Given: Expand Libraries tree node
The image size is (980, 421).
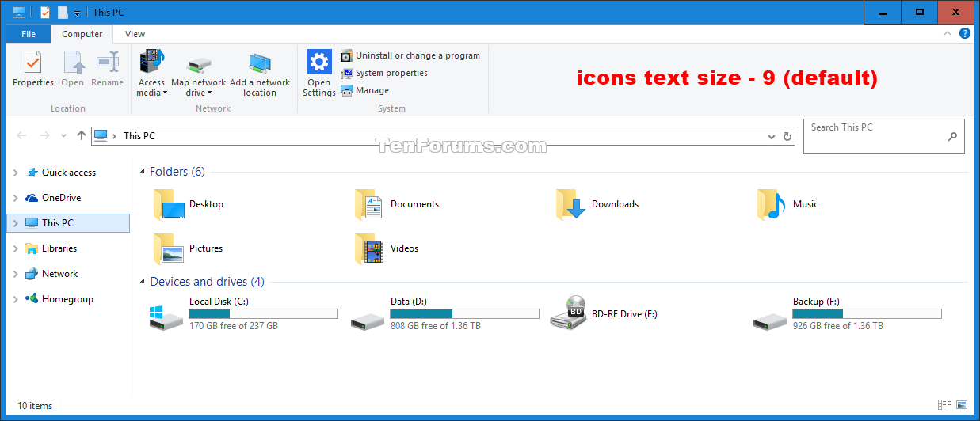Looking at the screenshot, I should click(x=15, y=248).
